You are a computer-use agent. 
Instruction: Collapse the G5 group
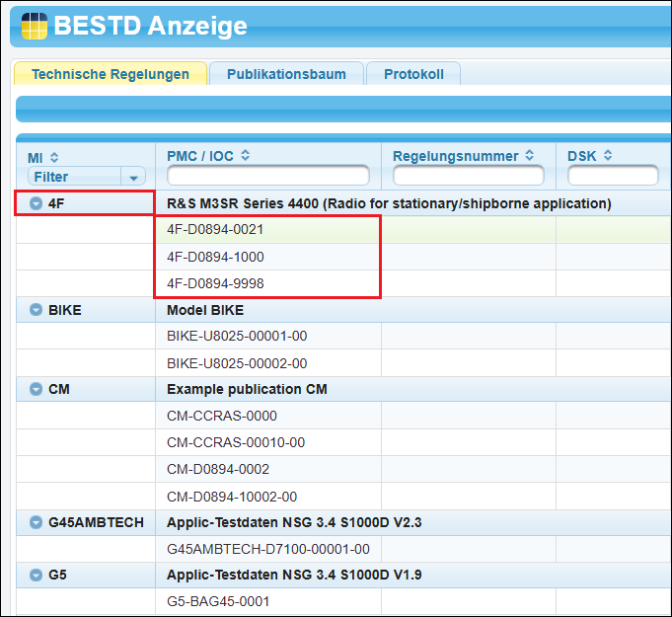(x=36, y=575)
